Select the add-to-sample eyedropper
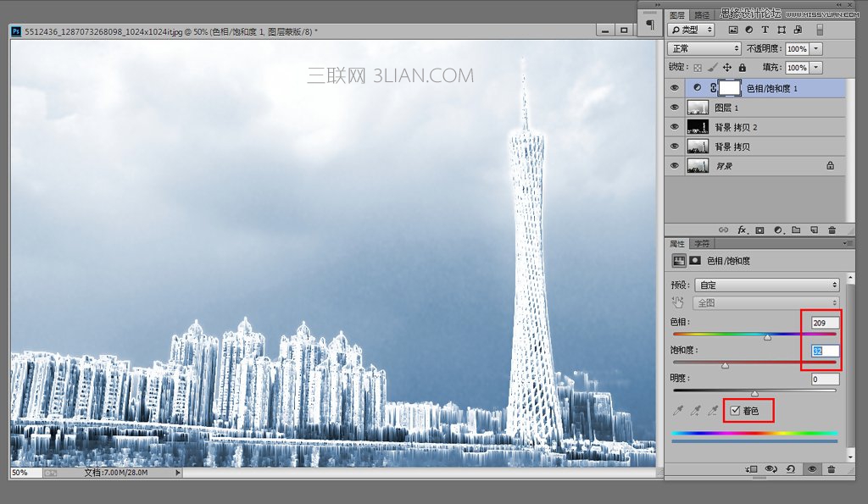The width and height of the screenshot is (868, 504). (695, 411)
